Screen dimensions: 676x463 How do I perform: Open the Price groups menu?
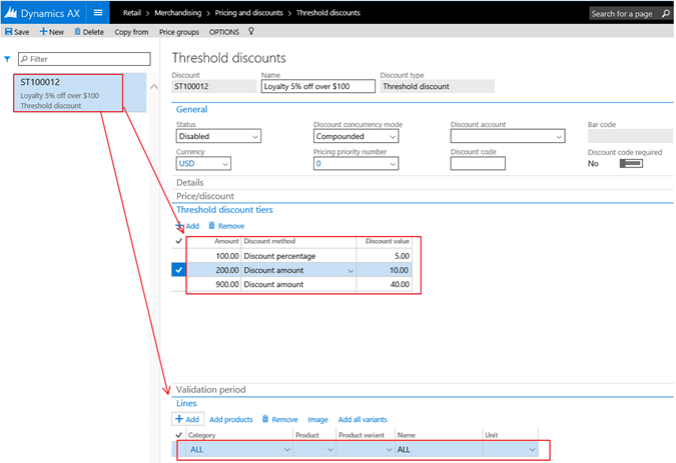[176, 32]
